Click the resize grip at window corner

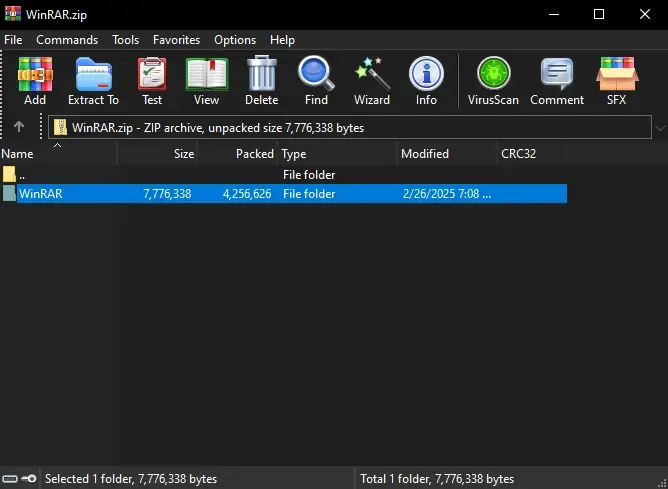click(662, 483)
